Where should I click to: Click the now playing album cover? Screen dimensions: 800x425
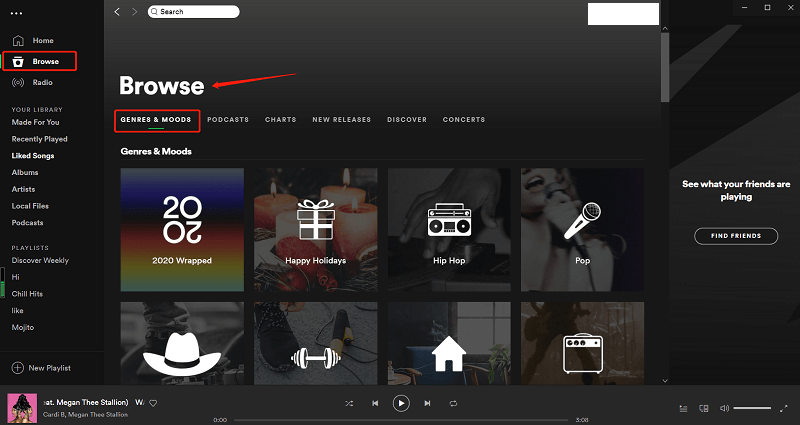point(22,408)
